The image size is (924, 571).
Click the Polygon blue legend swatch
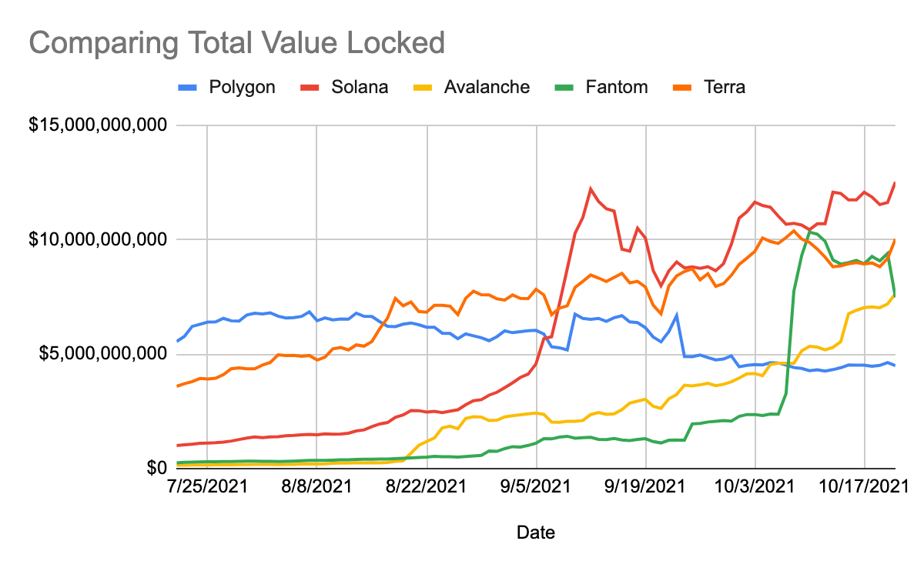(187, 87)
